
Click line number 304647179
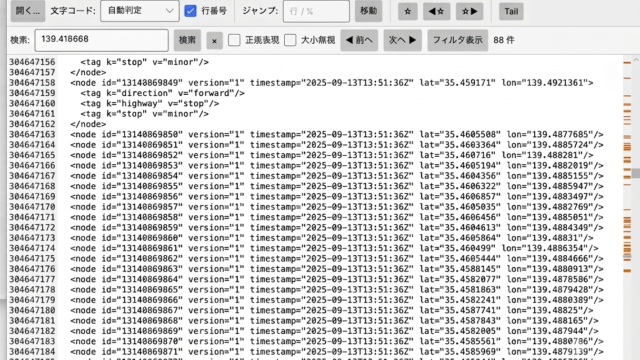click(x=32, y=300)
